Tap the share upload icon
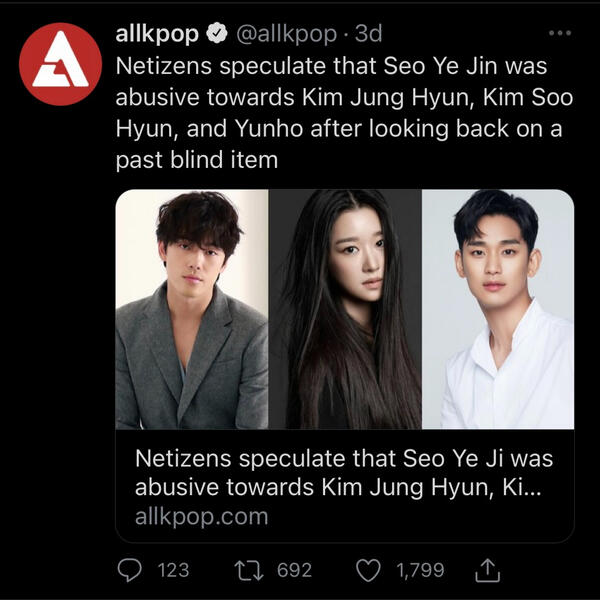600x600 pixels. 487,570
